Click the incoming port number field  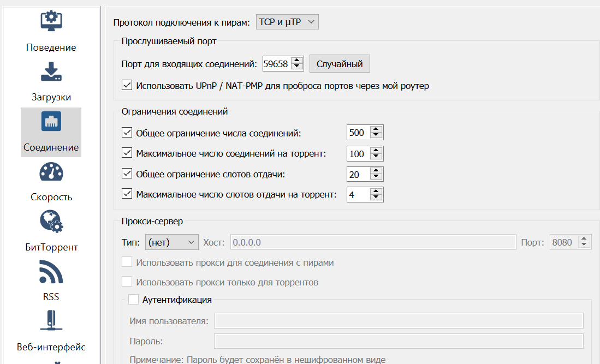point(276,64)
